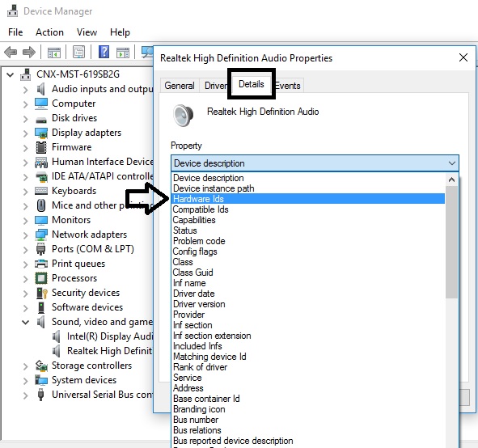478x448 pixels.
Task: Expand the Display adapters node
Action: (26, 133)
